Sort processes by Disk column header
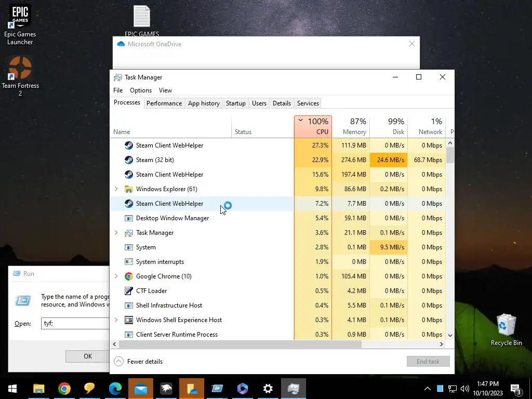 tap(389, 127)
